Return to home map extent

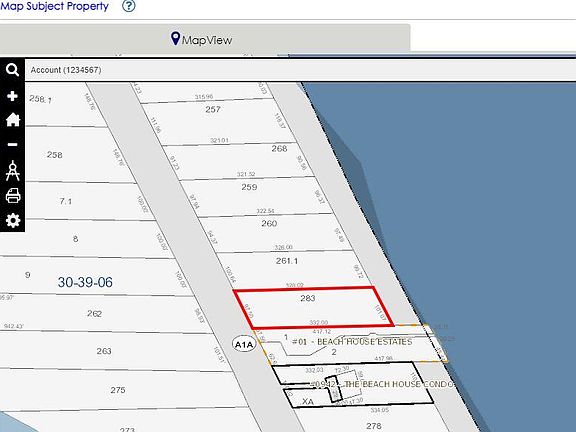(12, 120)
